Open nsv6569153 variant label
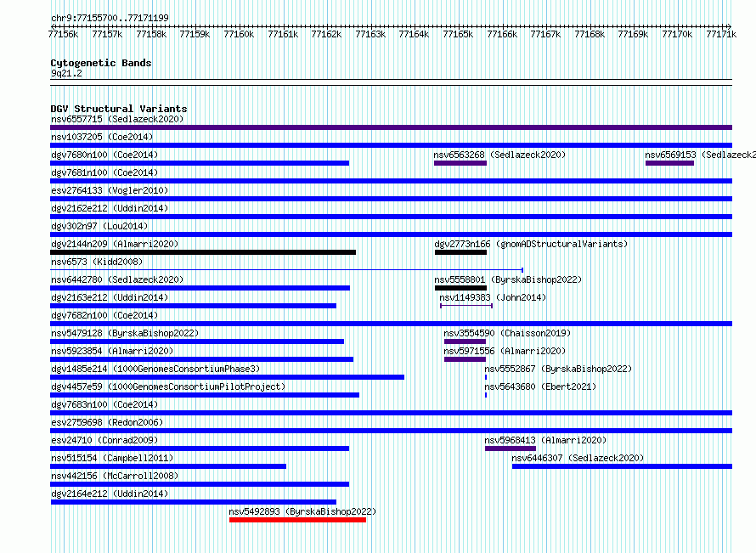The height and width of the screenshot is (553, 756). [x=700, y=155]
